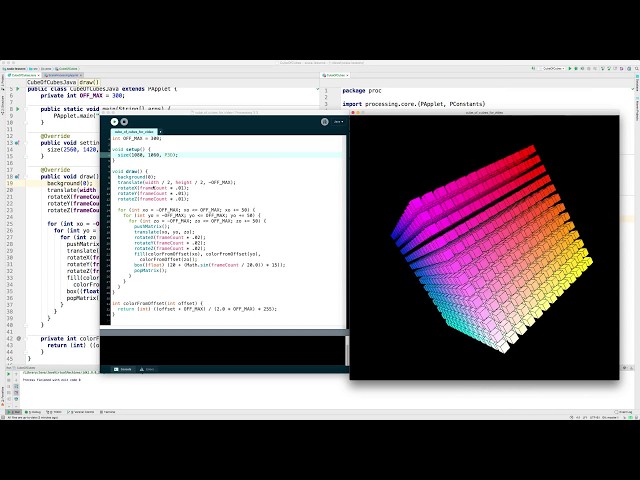This screenshot has width=640, height=480.
Task: Click the scroll-to-end icon in Run panel
Action: pos(16,393)
